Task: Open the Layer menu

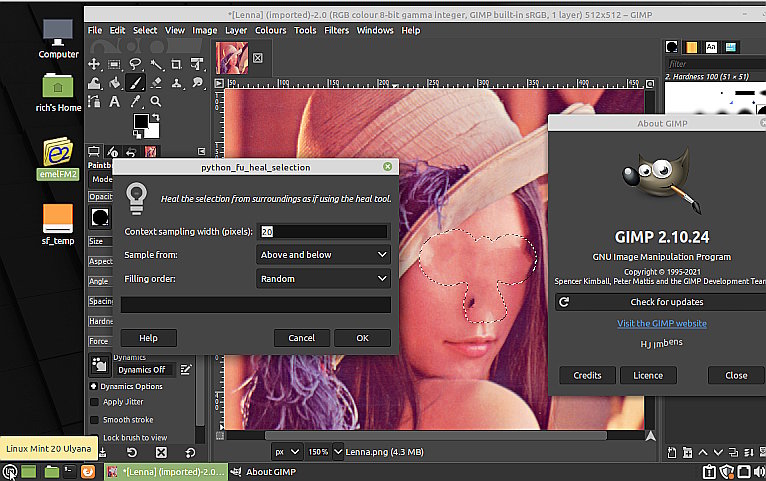Action: tap(236, 30)
